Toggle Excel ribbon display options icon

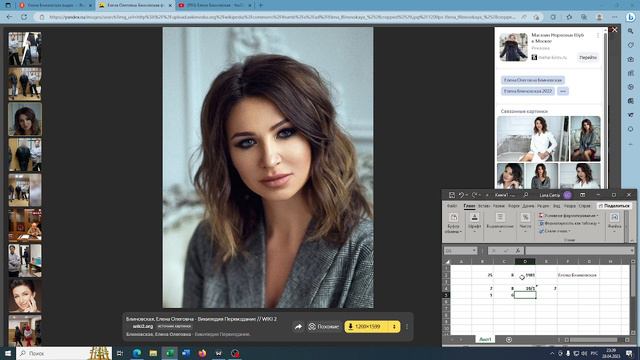(582, 195)
